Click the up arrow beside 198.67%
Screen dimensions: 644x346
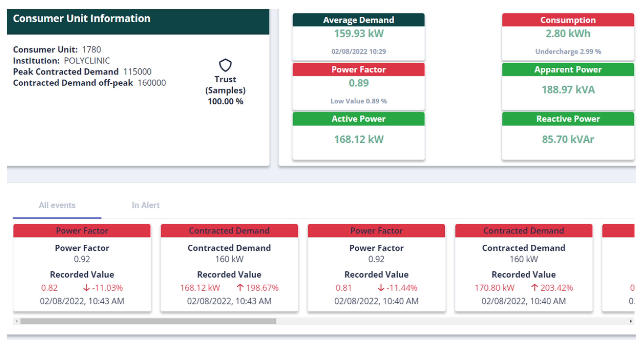(240, 288)
